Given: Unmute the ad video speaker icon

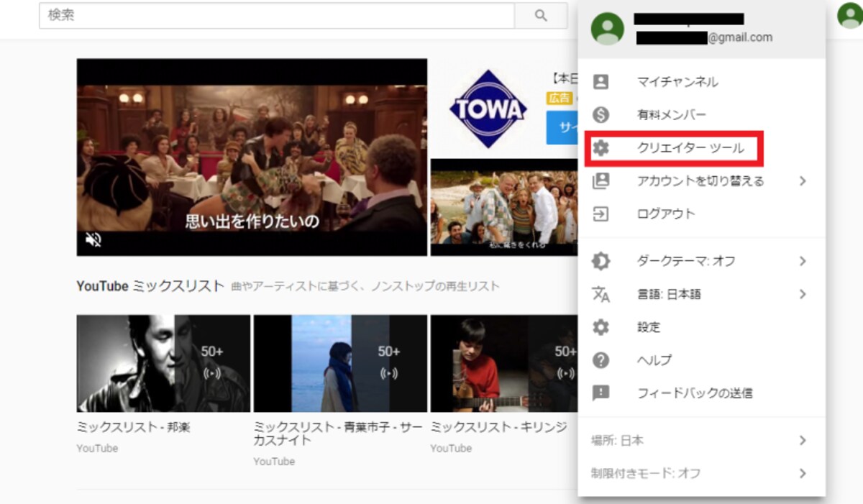Looking at the screenshot, I should tap(93, 239).
